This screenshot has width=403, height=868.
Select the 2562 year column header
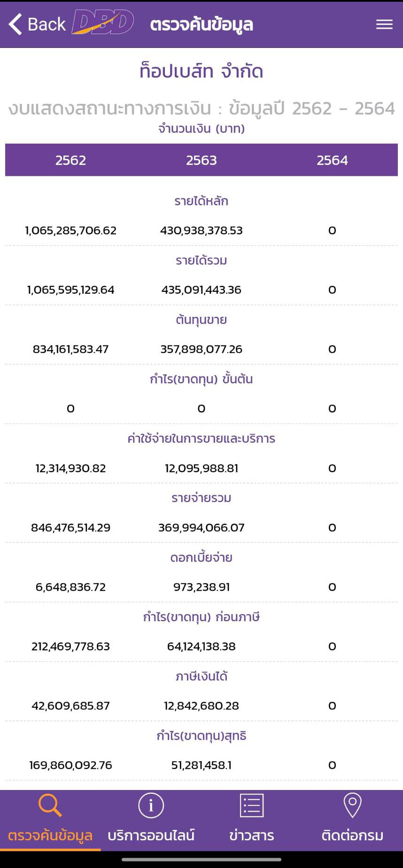point(70,160)
